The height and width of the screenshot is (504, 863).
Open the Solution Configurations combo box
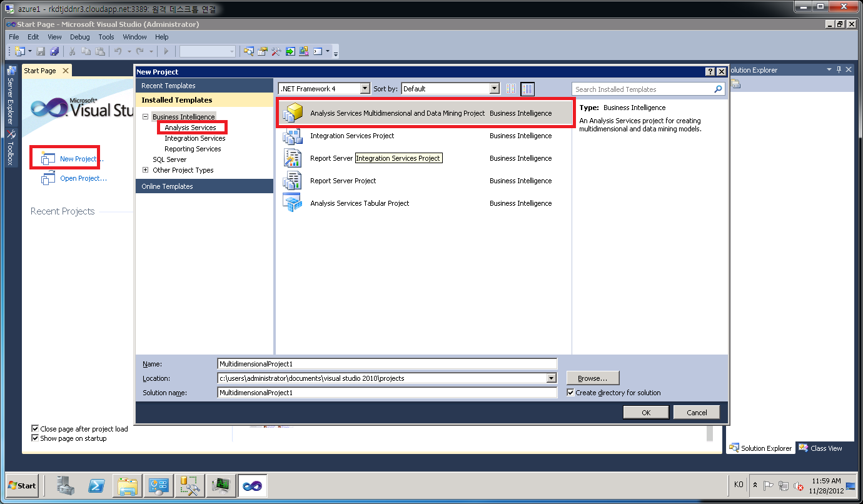[x=208, y=51]
